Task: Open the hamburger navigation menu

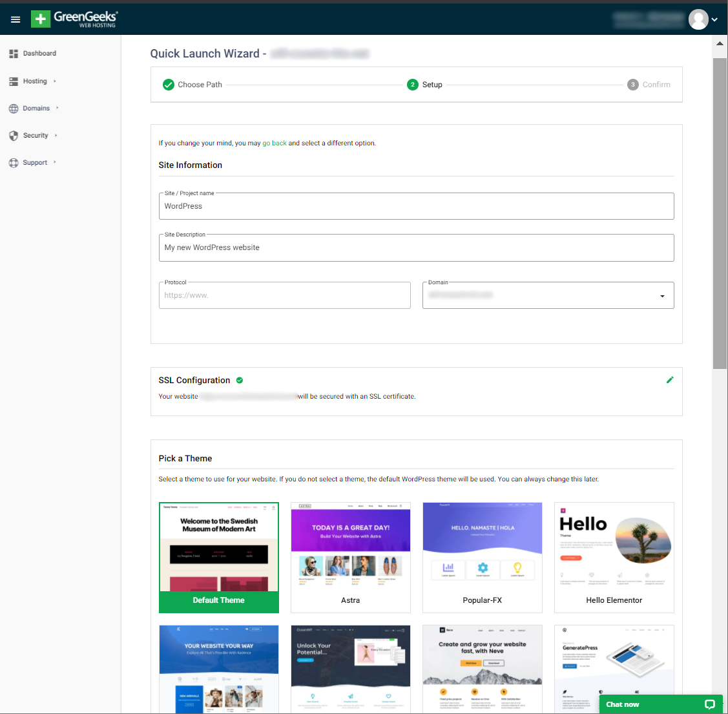Action: [x=16, y=19]
